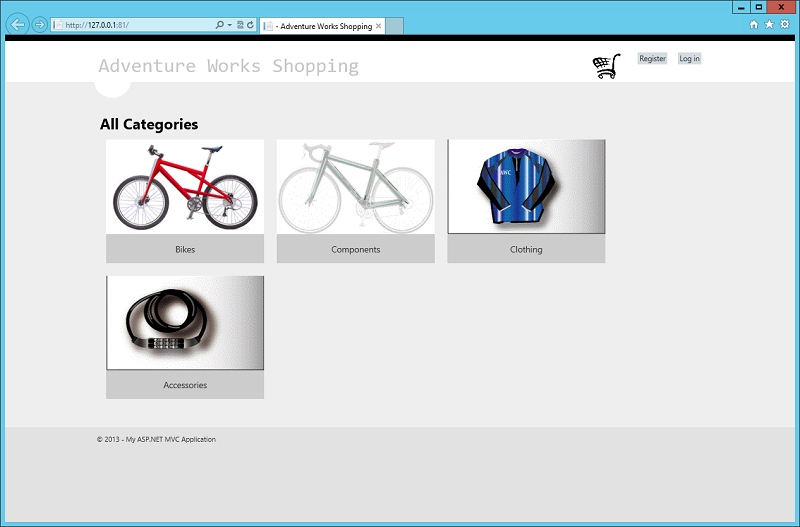The width and height of the screenshot is (800, 527).
Task: Click the All Categories heading
Action: click(149, 124)
